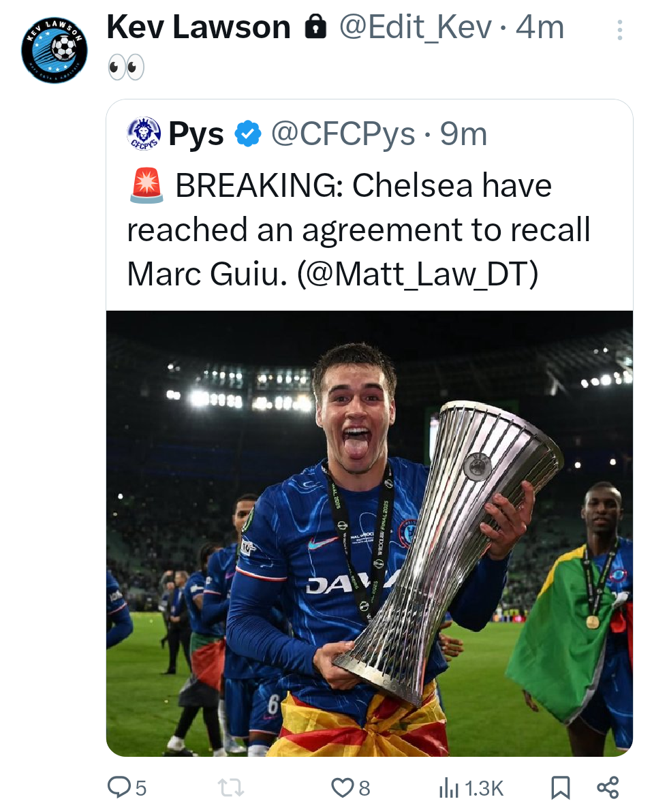Open view analytics bar chart icon

pyautogui.click(x=449, y=788)
